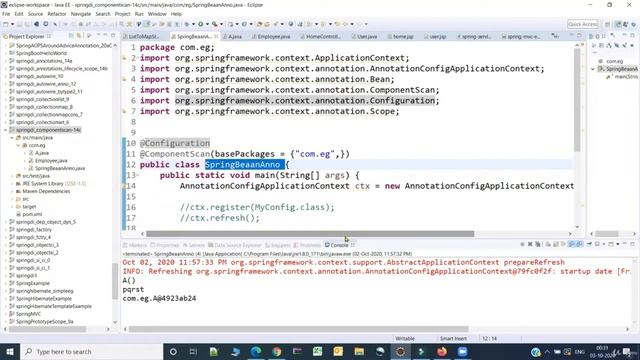The height and width of the screenshot is (360, 640).
Task: Maximize the Console view
Action: [632, 244]
